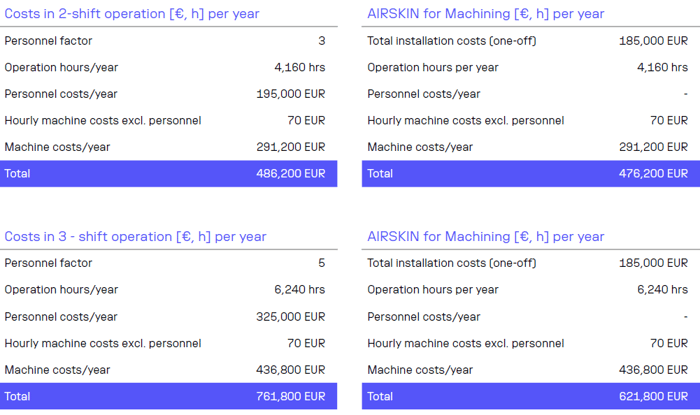Select the 476,200 EUR total value
The image size is (700, 415).
pyautogui.click(x=653, y=173)
